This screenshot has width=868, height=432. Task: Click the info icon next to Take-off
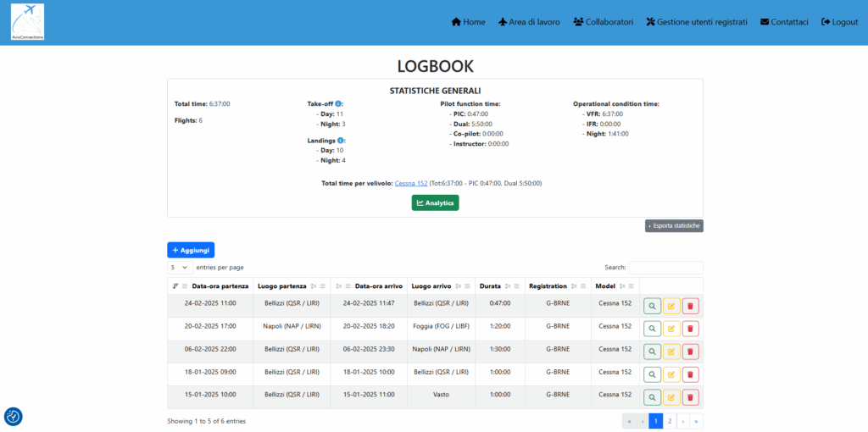coord(339,104)
